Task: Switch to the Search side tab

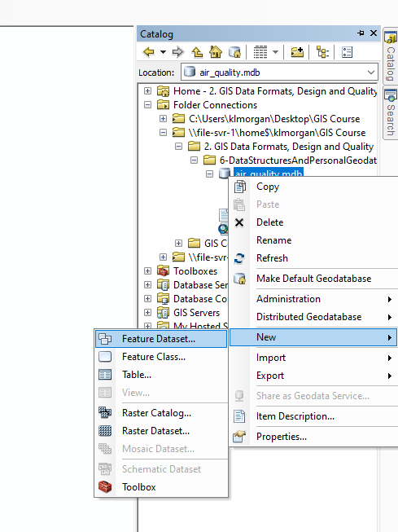Action: 391,113
